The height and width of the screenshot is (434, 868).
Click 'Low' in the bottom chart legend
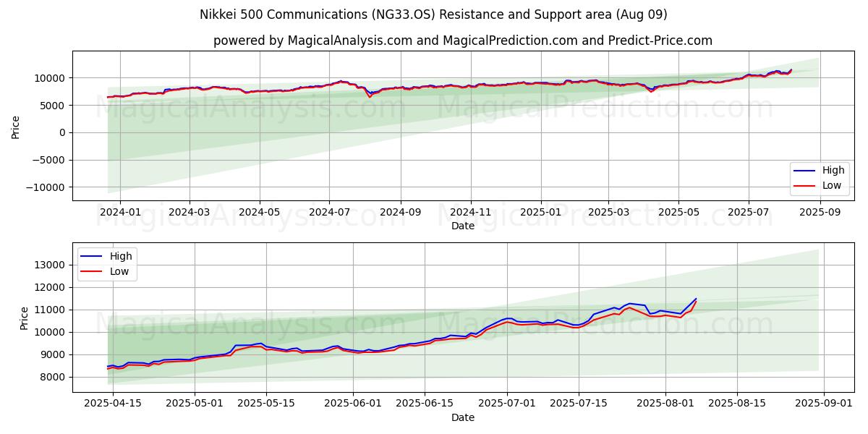119,271
